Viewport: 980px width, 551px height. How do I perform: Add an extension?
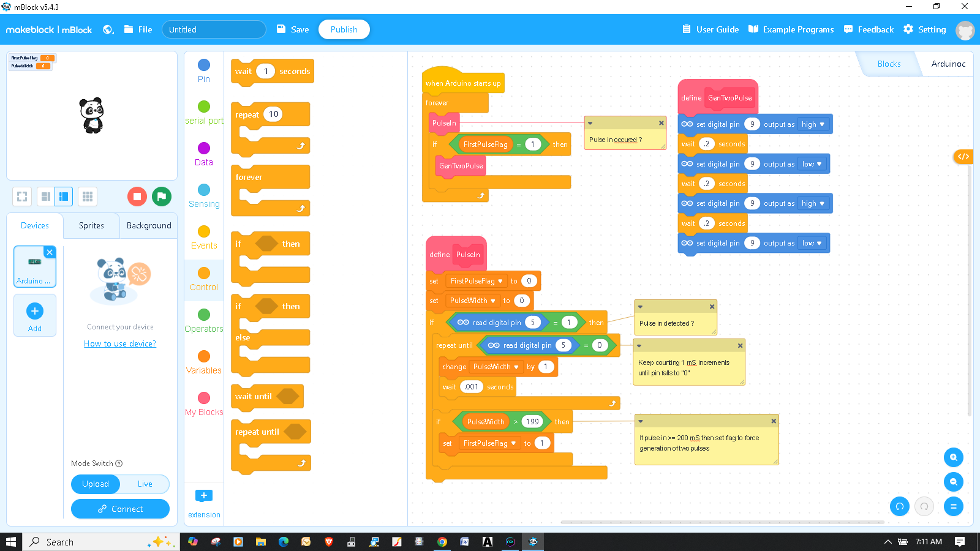coord(204,503)
